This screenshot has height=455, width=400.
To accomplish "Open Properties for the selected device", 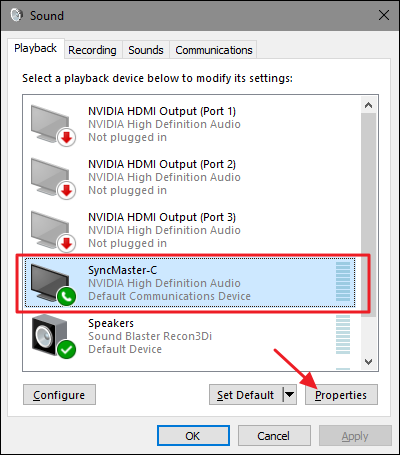I will point(341,395).
